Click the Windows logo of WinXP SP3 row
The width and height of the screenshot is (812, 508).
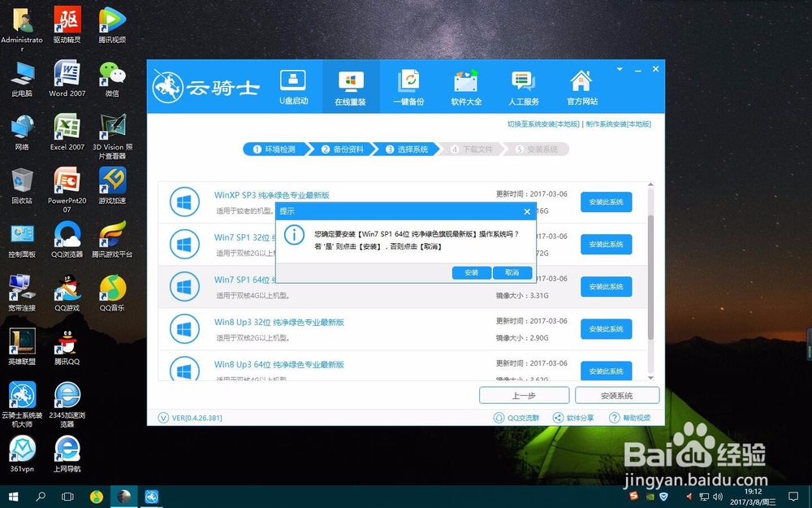(x=184, y=202)
